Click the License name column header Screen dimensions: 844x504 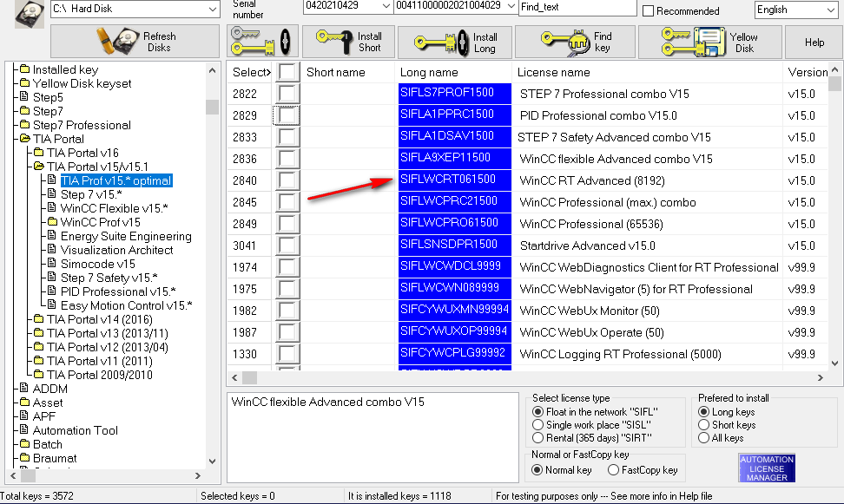tap(553, 72)
